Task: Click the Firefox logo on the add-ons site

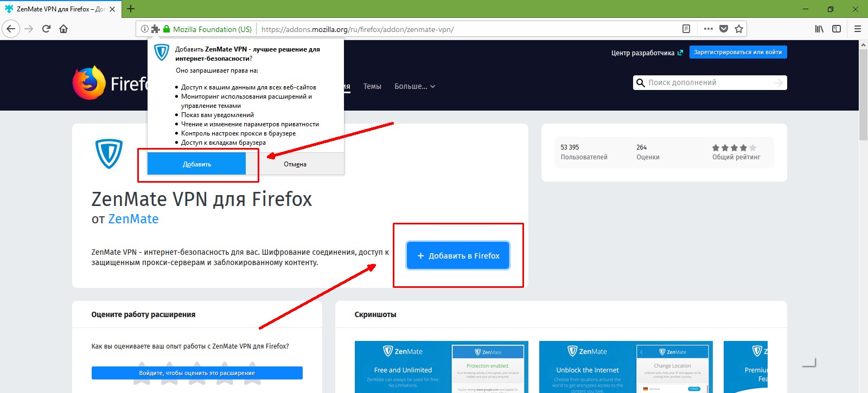Action: 90,82
